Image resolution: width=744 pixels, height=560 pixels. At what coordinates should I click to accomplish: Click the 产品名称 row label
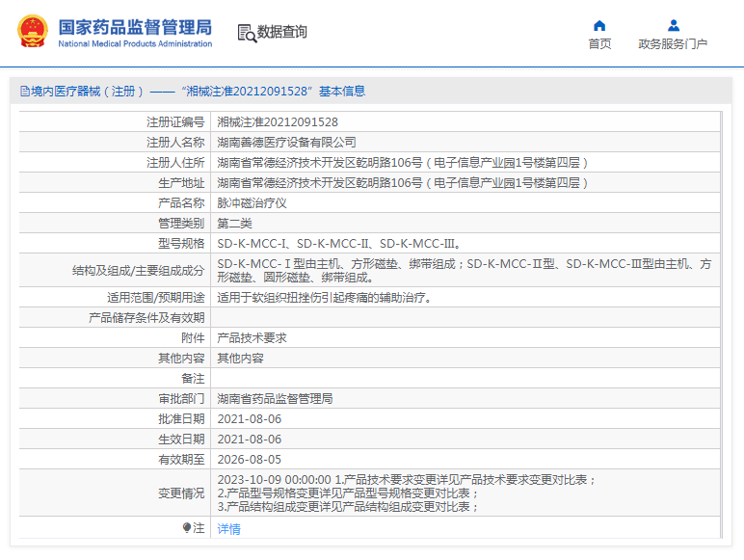coord(181,203)
